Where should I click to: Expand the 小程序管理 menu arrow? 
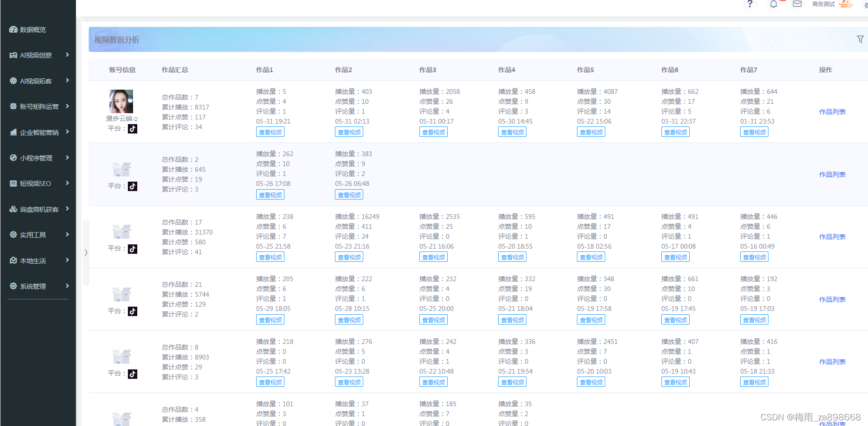67,158
